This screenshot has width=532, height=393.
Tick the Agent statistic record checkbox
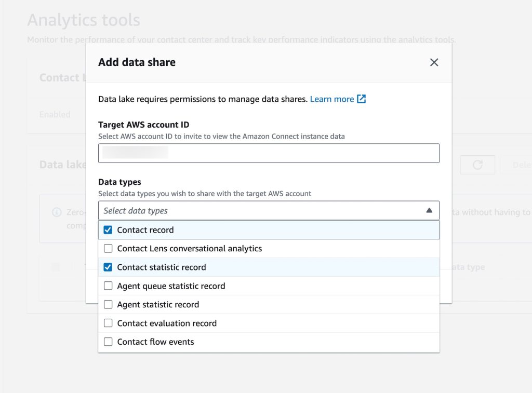[x=108, y=305]
